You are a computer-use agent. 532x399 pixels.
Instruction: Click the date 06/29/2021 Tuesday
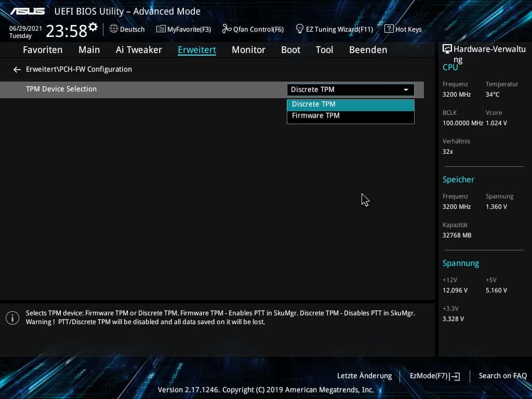point(25,32)
